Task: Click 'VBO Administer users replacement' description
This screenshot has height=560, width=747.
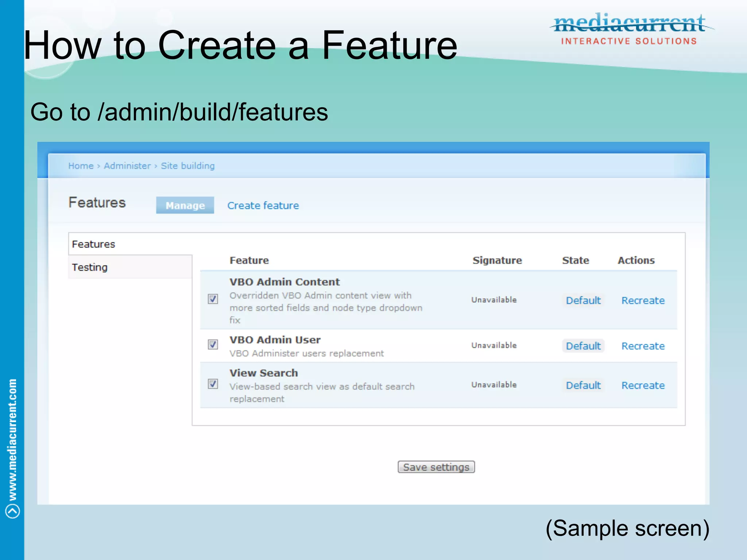Action: click(x=306, y=353)
